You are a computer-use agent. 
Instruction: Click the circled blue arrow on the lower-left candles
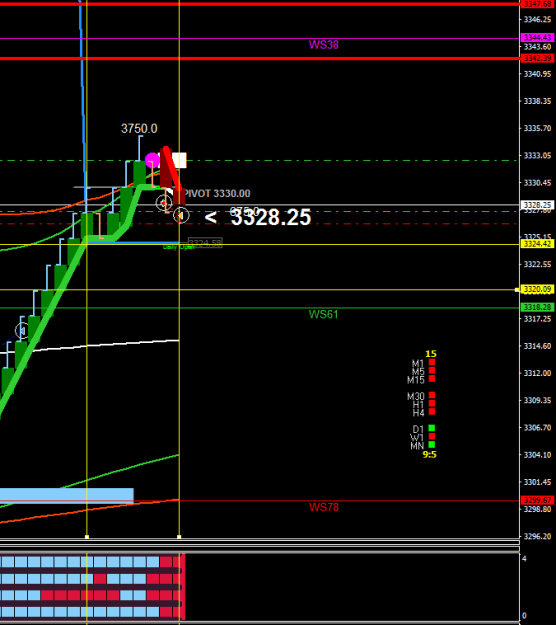[x=22, y=331]
